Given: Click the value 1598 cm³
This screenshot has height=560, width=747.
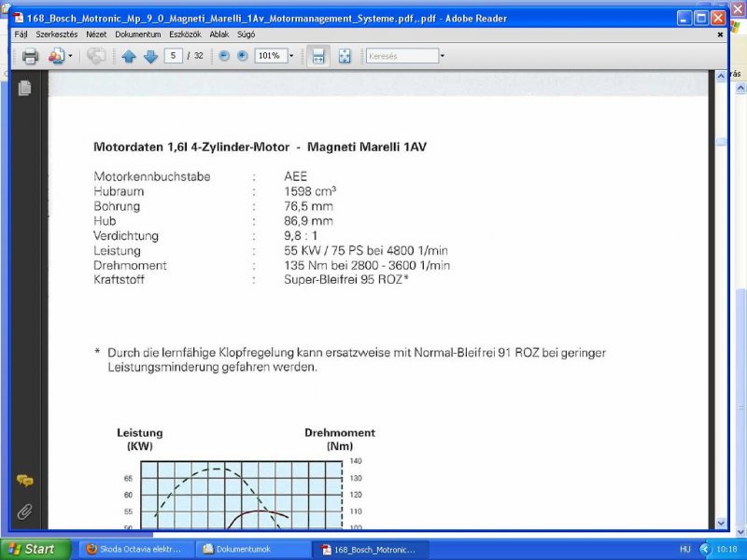Looking at the screenshot, I should point(310,191).
